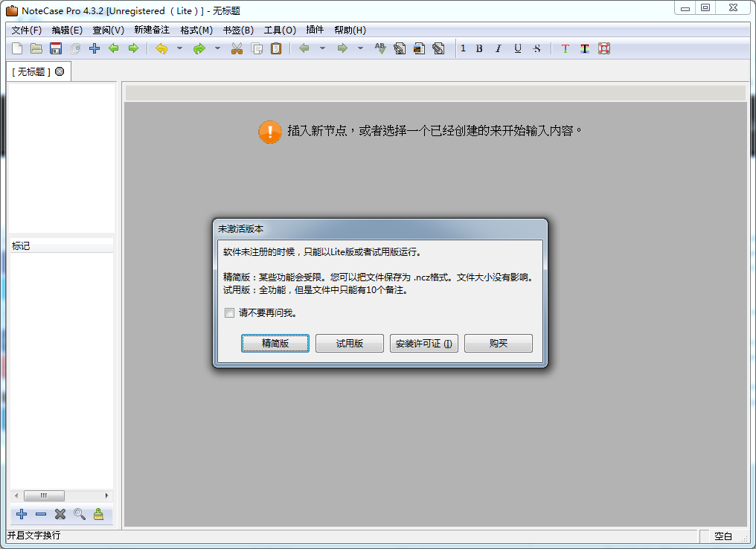Choose the 精简版 button

[275, 343]
